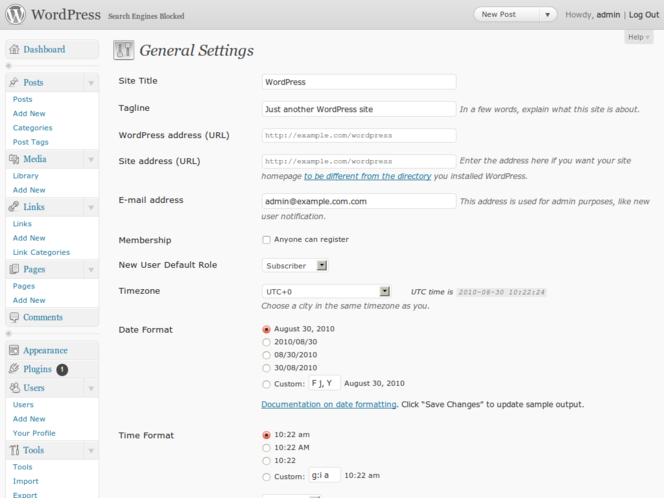Click into the Site Title text field
Viewport: 664px width, 498px height.
[x=358, y=82]
